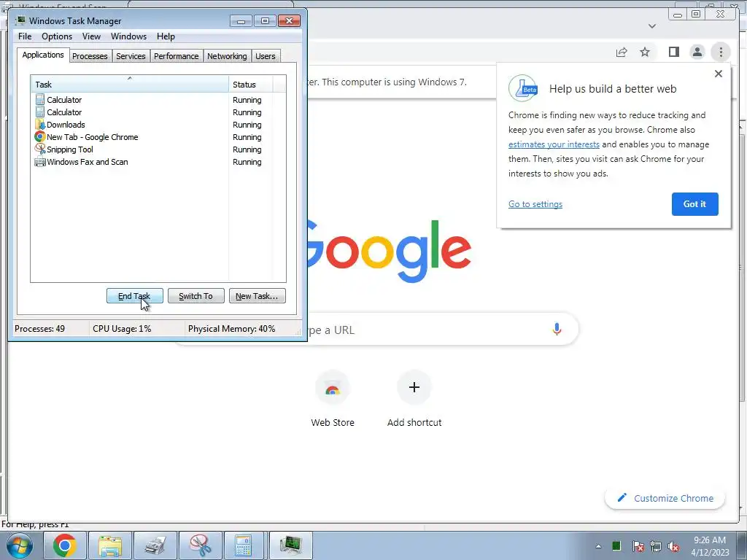
Task: Open the Chrome tab search chevron
Action: pyautogui.click(x=652, y=26)
